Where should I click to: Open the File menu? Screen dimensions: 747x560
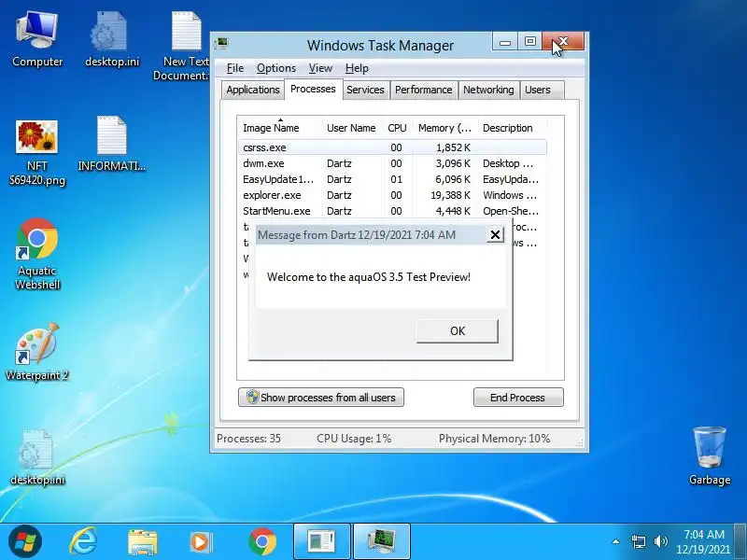(235, 68)
